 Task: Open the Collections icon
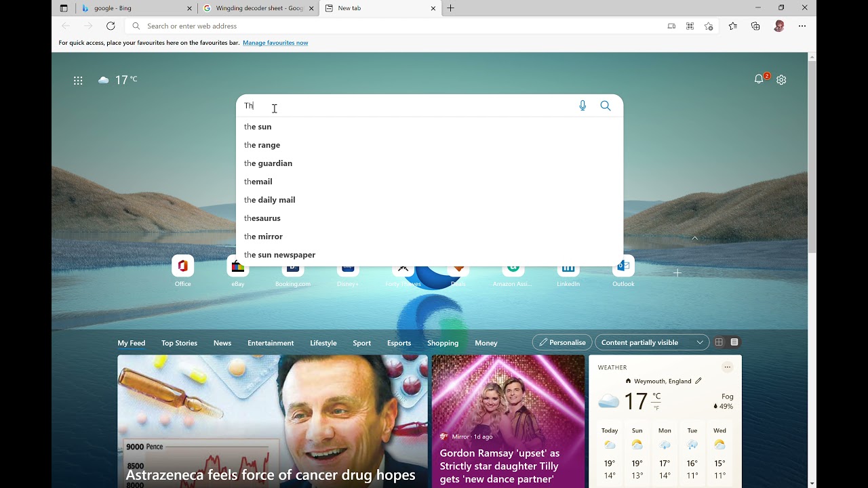tap(755, 26)
